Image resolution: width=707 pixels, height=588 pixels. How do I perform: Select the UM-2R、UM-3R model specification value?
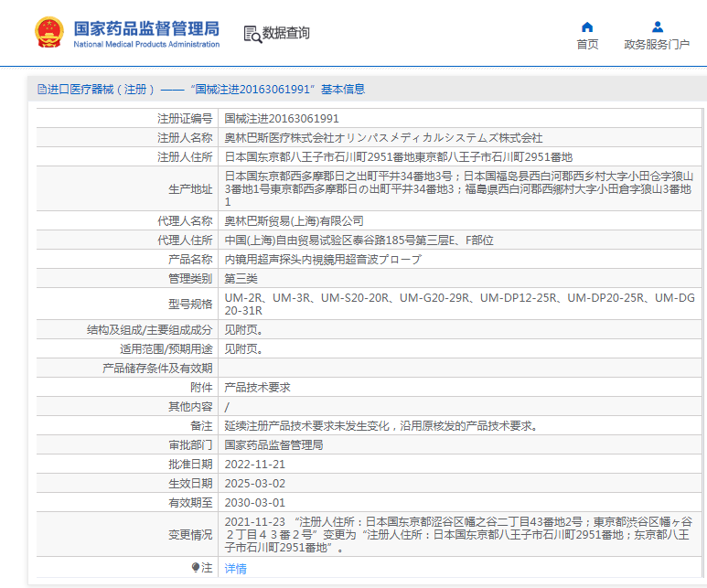459,304
